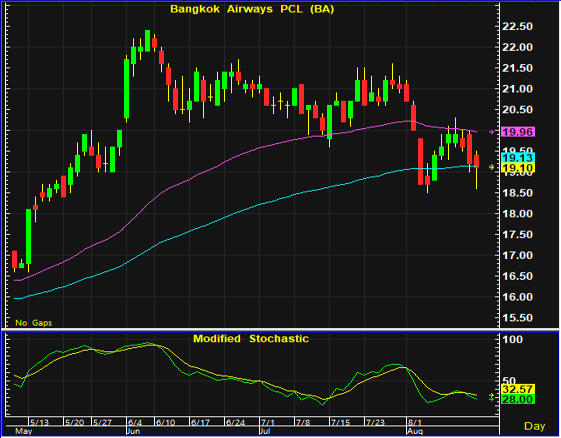The image size is (561, 438).
Task: Click the 5/27 date marker
Action: 102,422
